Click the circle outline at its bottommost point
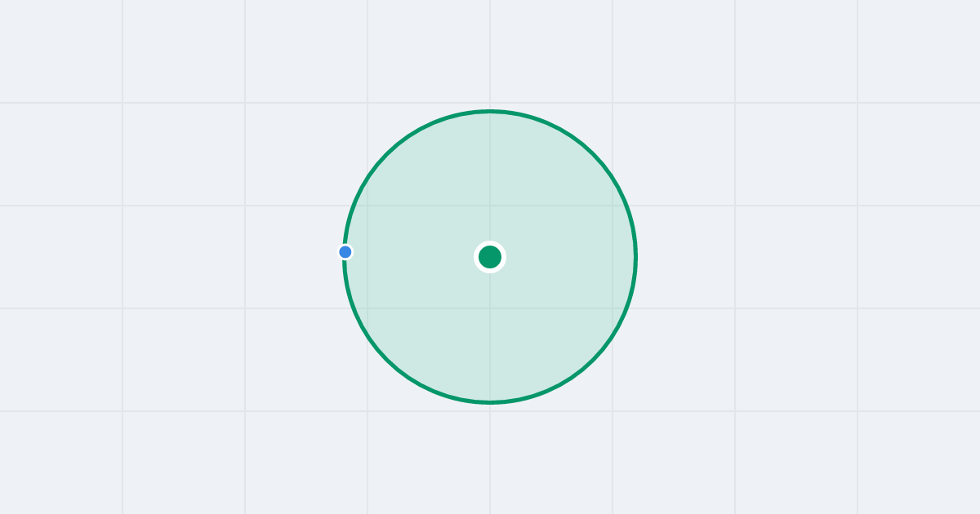 point(490,402)
